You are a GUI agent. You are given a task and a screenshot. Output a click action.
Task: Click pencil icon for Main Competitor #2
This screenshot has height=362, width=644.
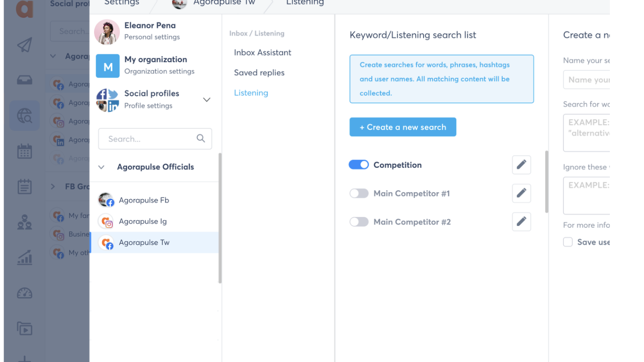[x=521, y=222]
